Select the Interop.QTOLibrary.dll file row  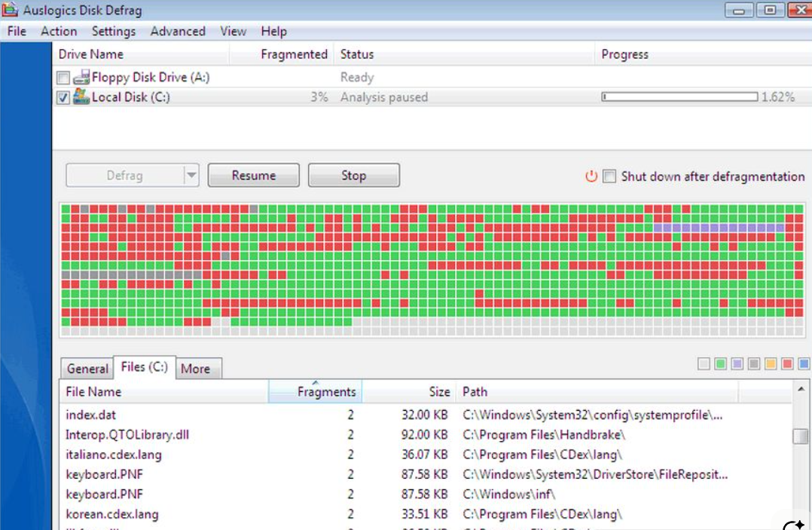pyautogui.click(x=426, y=435)
